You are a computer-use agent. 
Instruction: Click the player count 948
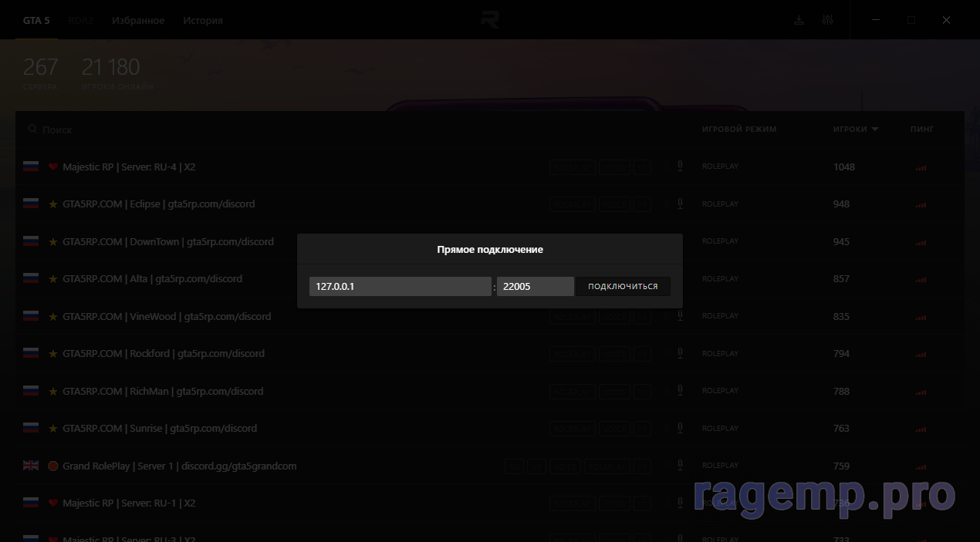841,204
